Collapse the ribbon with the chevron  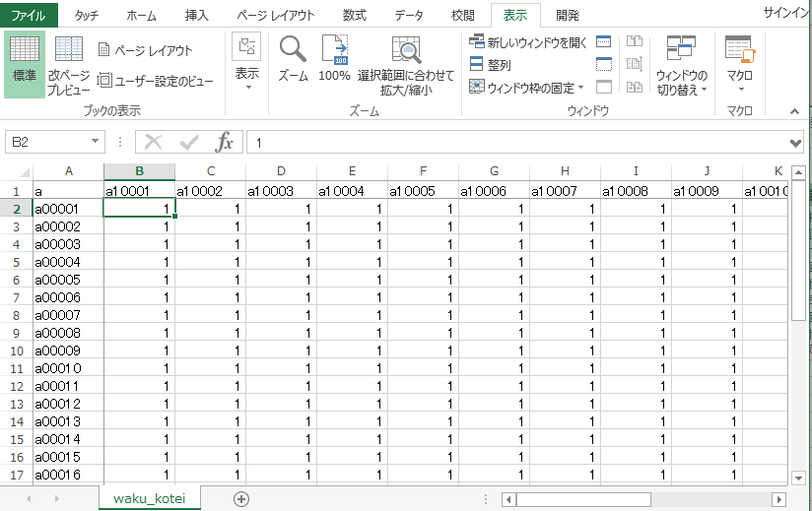(795, 111)
